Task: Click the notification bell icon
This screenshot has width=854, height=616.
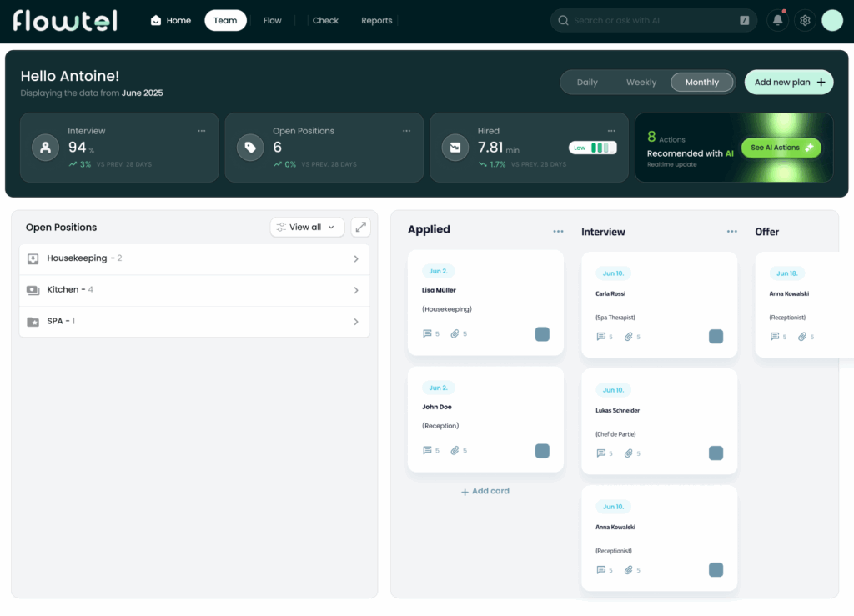Action: (x=777, y=21)
